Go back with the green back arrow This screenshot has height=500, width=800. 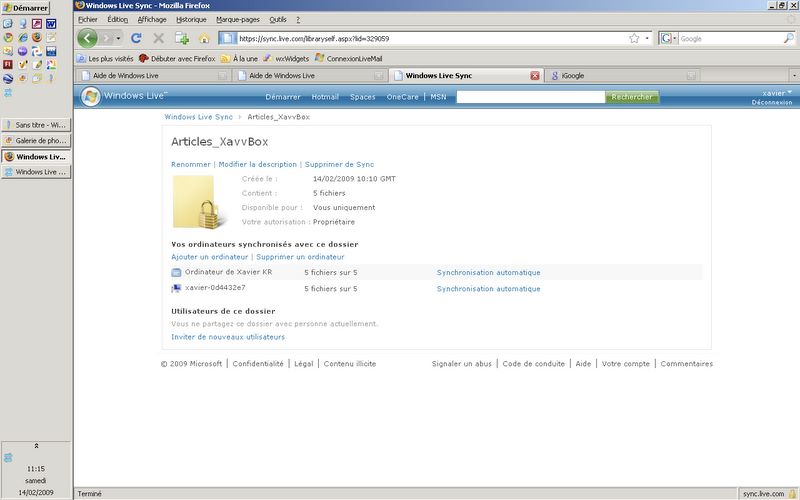click(x=87, y=38)
